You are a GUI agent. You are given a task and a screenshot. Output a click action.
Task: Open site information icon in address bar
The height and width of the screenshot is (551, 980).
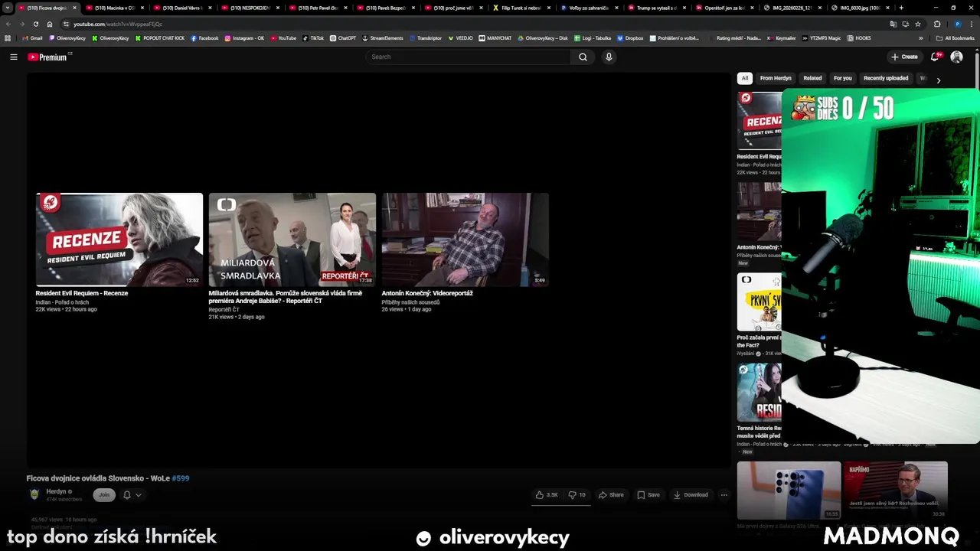(x=66, y=24)
